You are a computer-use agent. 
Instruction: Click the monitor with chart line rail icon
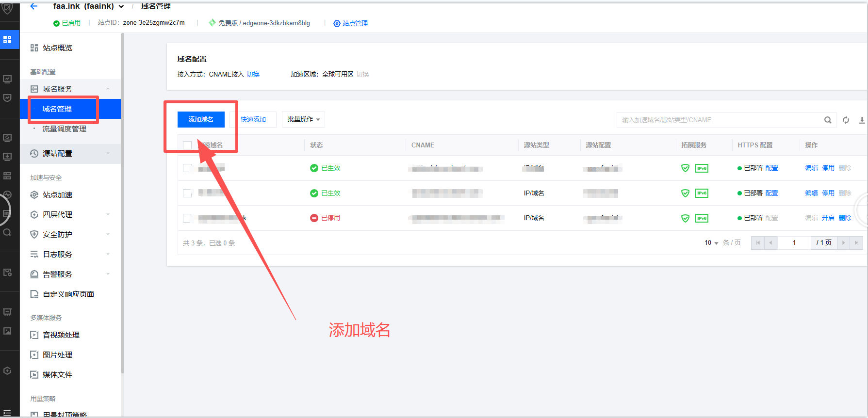click(x=7, y=79)
